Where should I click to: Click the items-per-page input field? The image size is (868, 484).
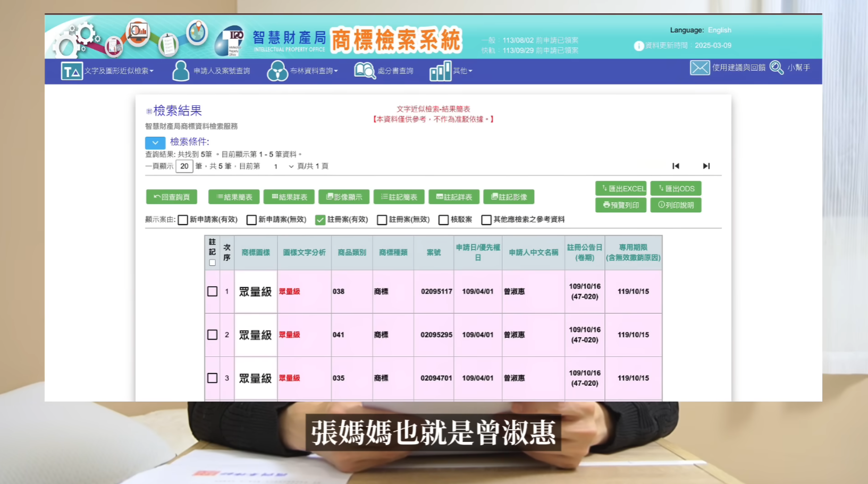[184, 166]
